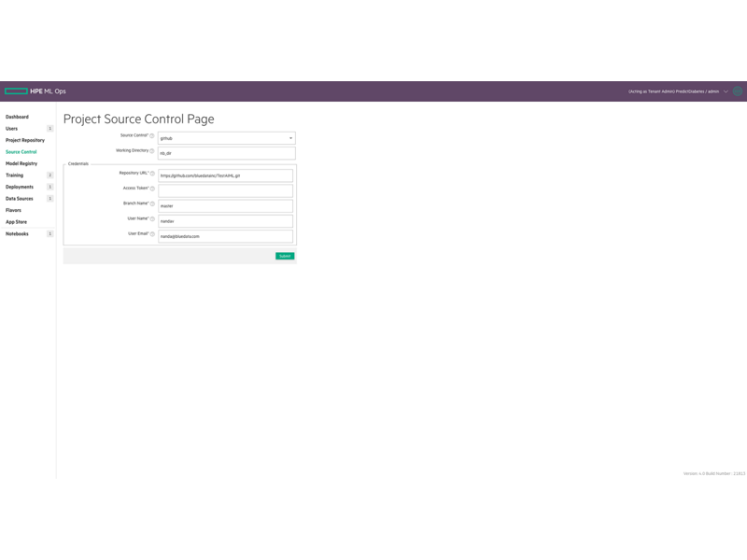
Task: Click the Repository URL help icon
Action: point(152,174)
